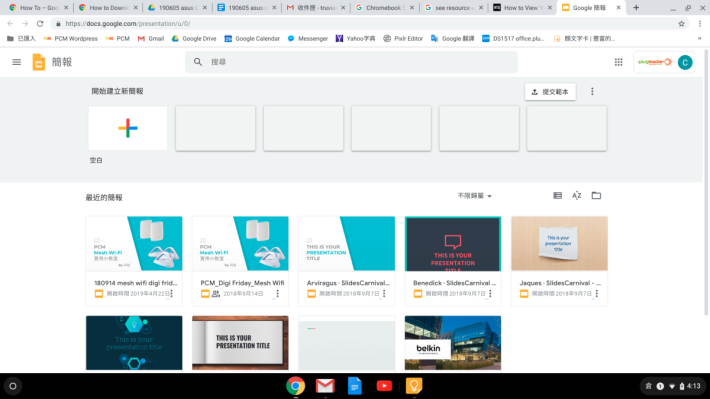Open the wood-framed title presentation thumbnail
710x399 pixels.
(x=240, y=343)
